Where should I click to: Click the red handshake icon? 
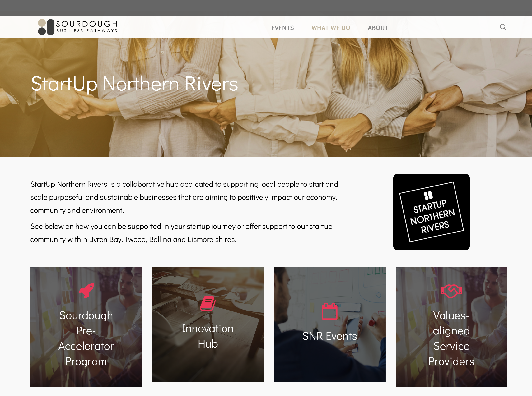point(451,291)
